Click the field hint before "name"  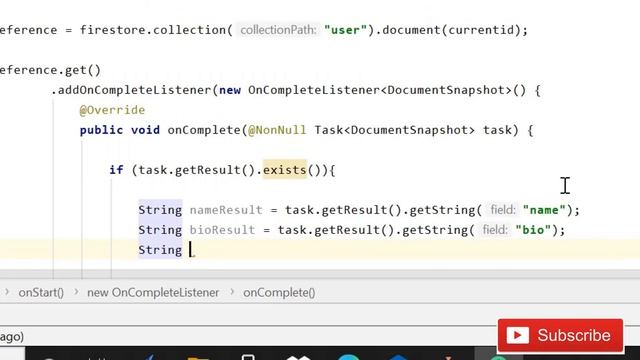tap(503, 210)
